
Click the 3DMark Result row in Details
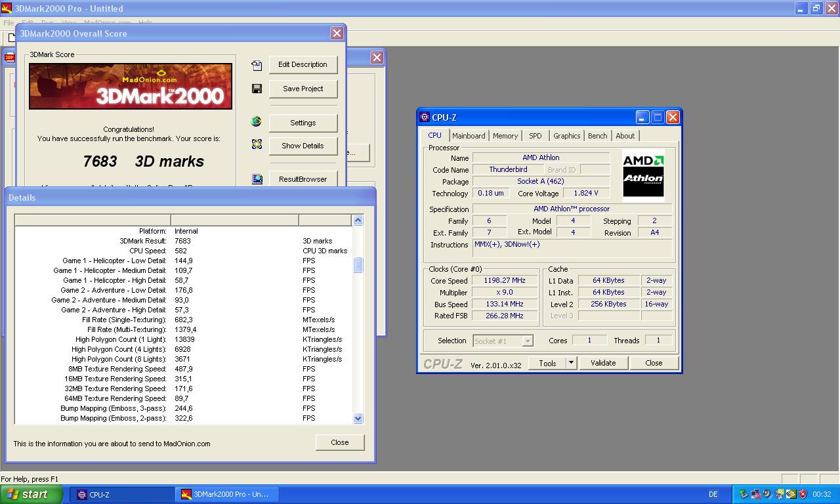tap(183, 241)
